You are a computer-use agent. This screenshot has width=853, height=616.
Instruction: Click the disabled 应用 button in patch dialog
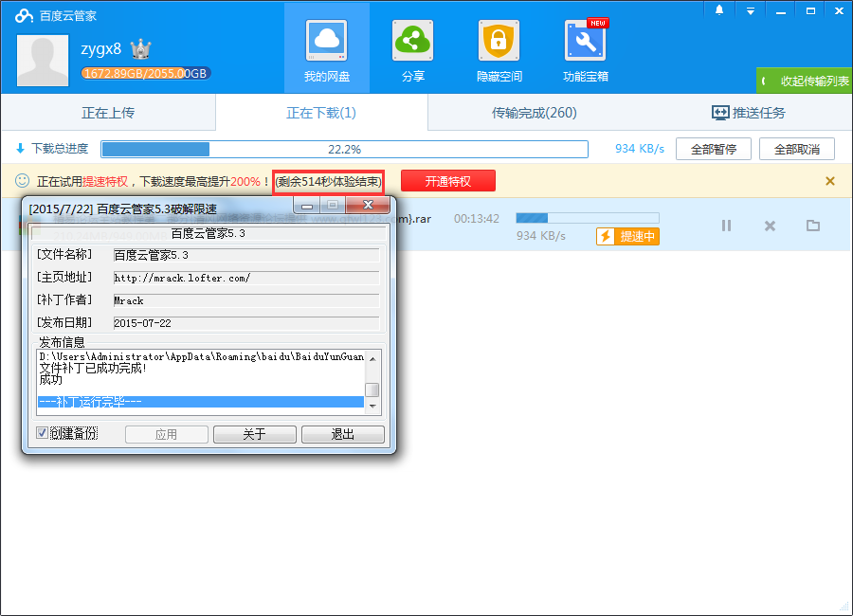(167, 434)
